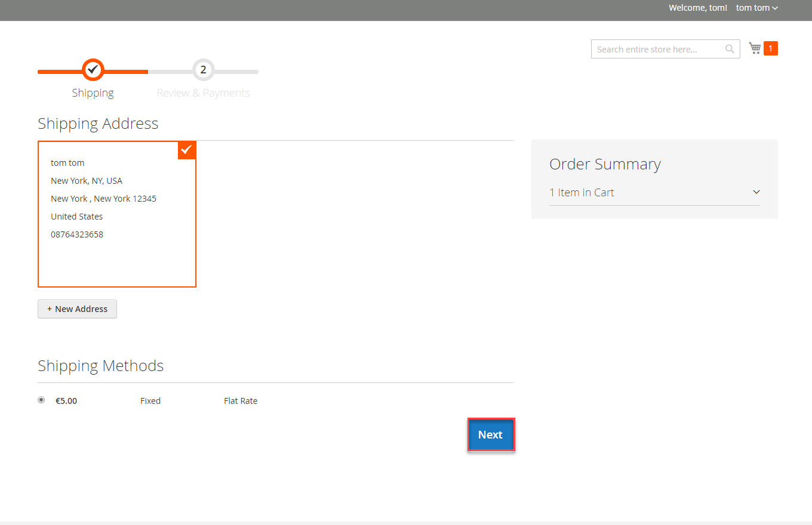Go to the Review & Payments step label
Viewport: 812px width, 525px height.
pyautogui.click(x=203, y=93)
